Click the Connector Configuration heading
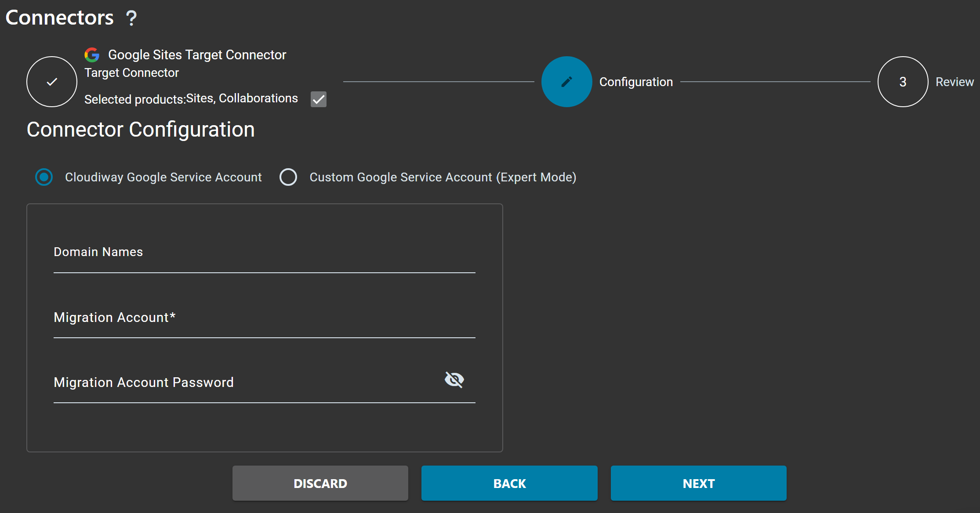 tap(141, 130)
